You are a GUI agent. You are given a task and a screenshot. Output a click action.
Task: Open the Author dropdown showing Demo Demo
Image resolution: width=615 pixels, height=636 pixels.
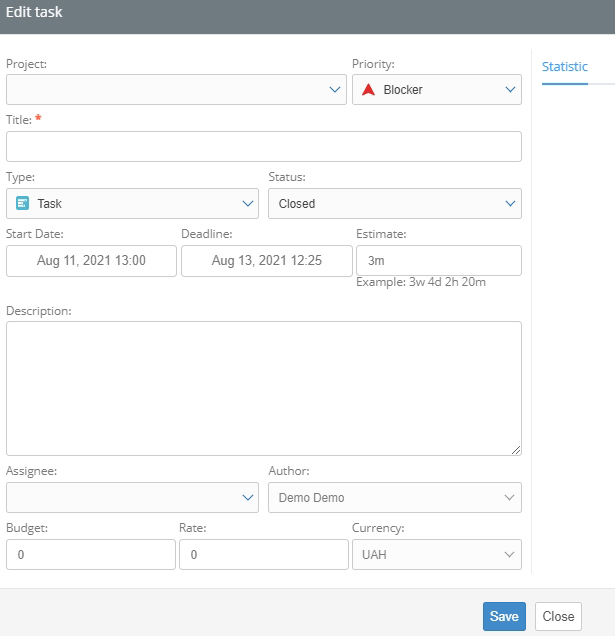click(x=395, y=497)
